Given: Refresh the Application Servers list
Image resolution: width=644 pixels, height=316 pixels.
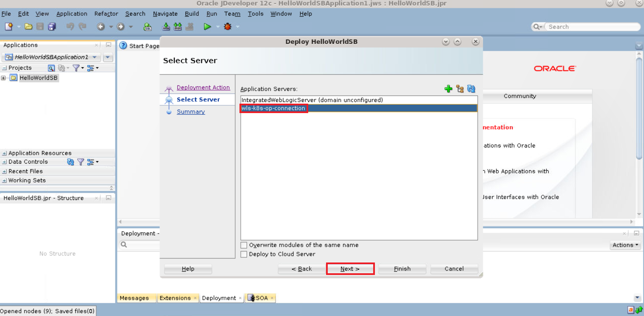Looking at the screenshot, I should [471, 89].
